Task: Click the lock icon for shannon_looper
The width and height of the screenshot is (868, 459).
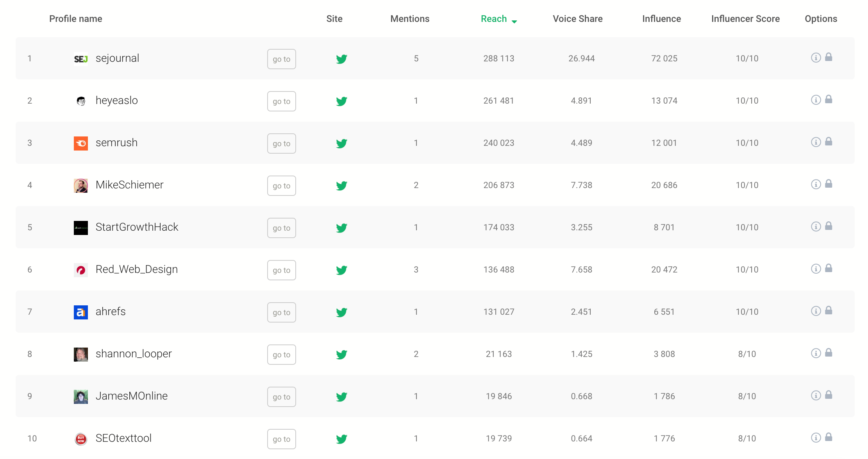Action: coord(829,353)
